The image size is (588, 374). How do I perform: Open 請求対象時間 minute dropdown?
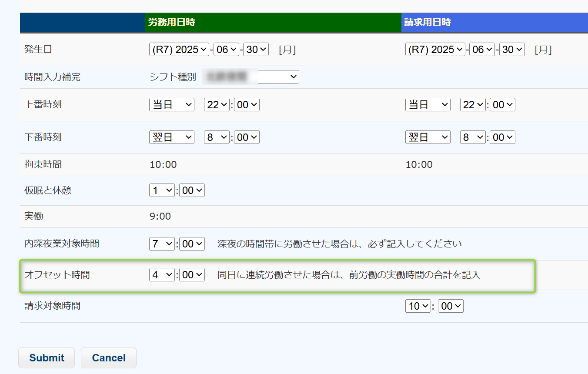pos(451,306)
